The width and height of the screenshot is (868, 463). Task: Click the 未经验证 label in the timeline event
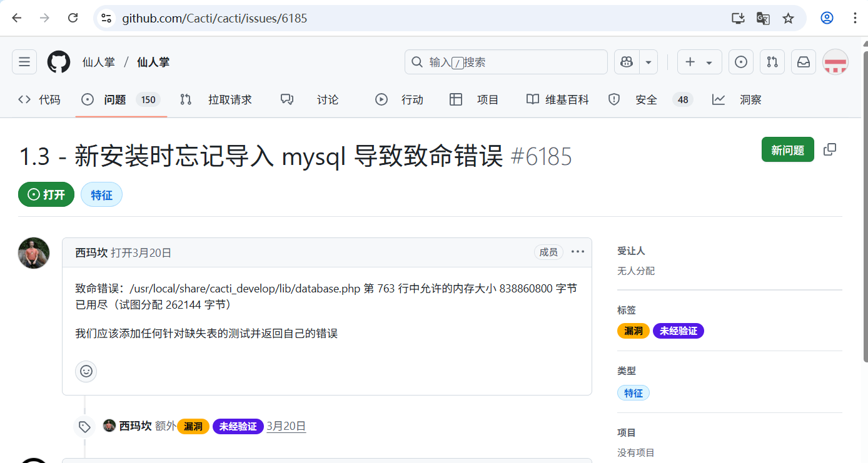[x=238, y=427]
